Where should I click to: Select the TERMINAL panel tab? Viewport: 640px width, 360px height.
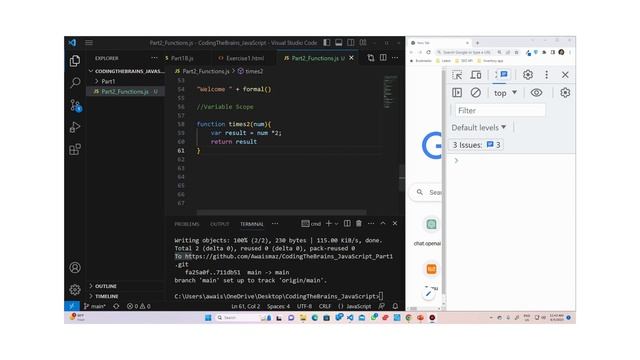(x=251, y=224)
